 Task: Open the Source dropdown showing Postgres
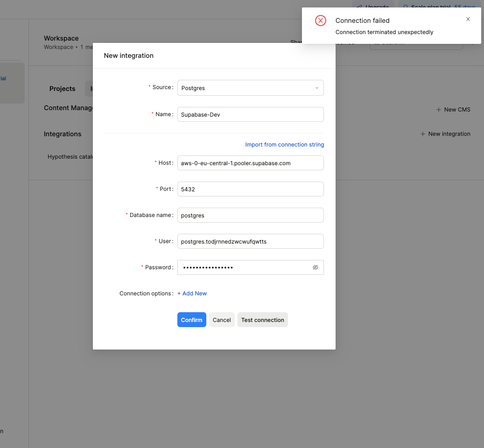click(x=250, y=88)
